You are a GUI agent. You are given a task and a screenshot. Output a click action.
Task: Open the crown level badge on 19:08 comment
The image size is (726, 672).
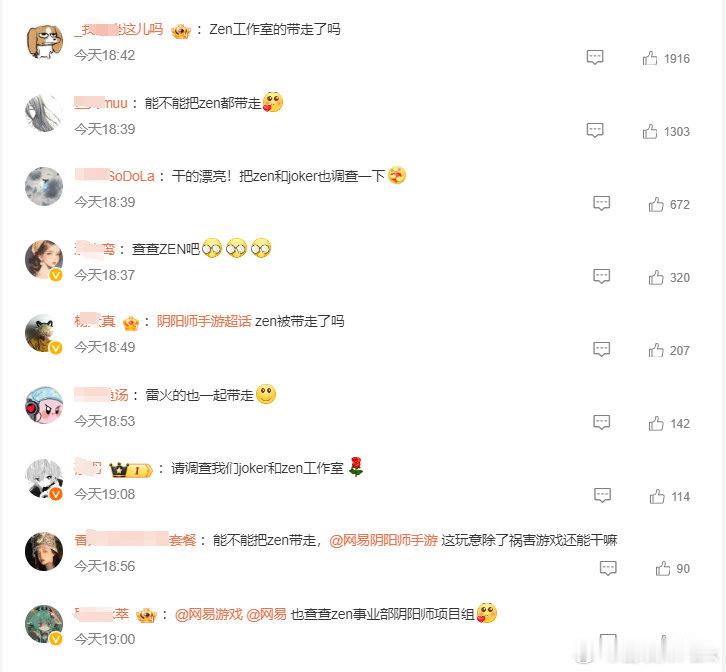click(131, 470)
